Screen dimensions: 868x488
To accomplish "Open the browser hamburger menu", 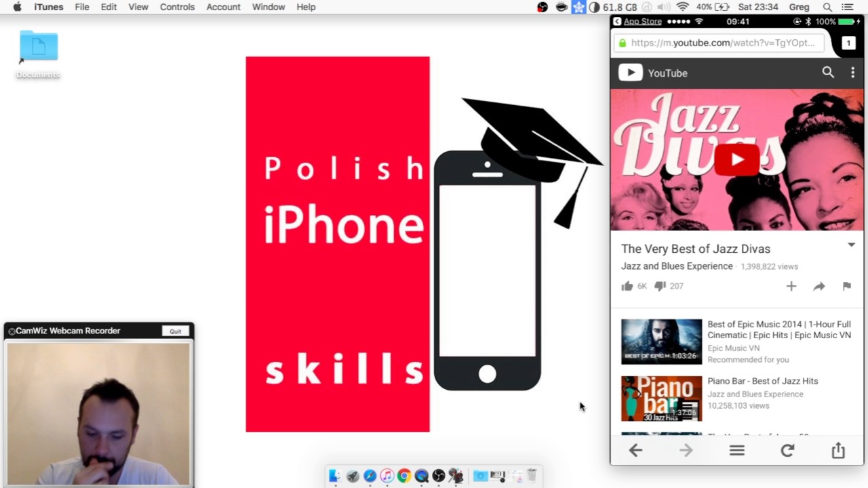I will click(x=737, y=450).
